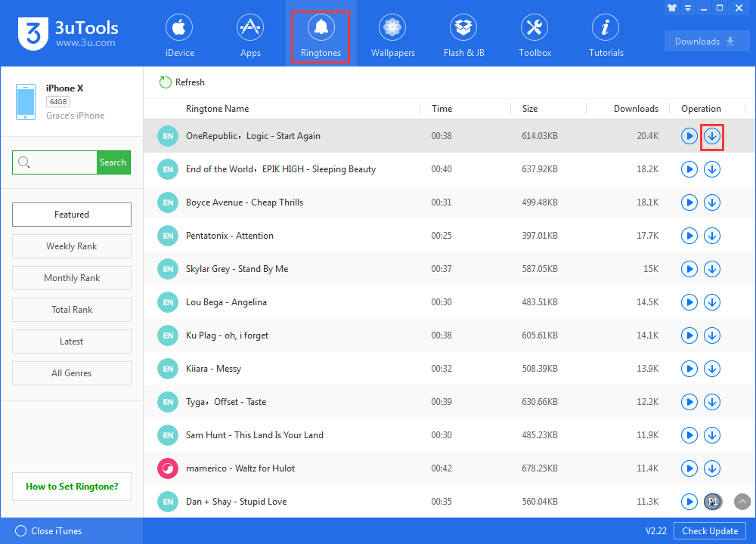Click the scroll-to-top arrow button
The height and width of the screenshot is (544, 756).
click(x=742, y=502)
